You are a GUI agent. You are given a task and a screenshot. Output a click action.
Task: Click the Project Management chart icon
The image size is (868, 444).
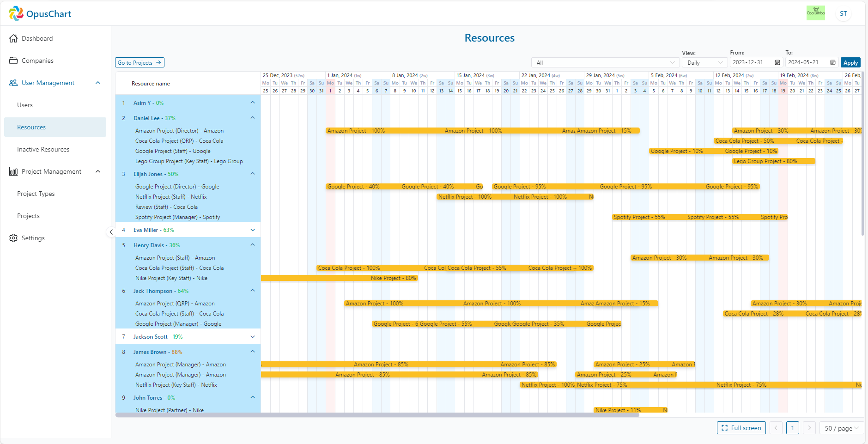pyautogui.click(x=13, y=171)
